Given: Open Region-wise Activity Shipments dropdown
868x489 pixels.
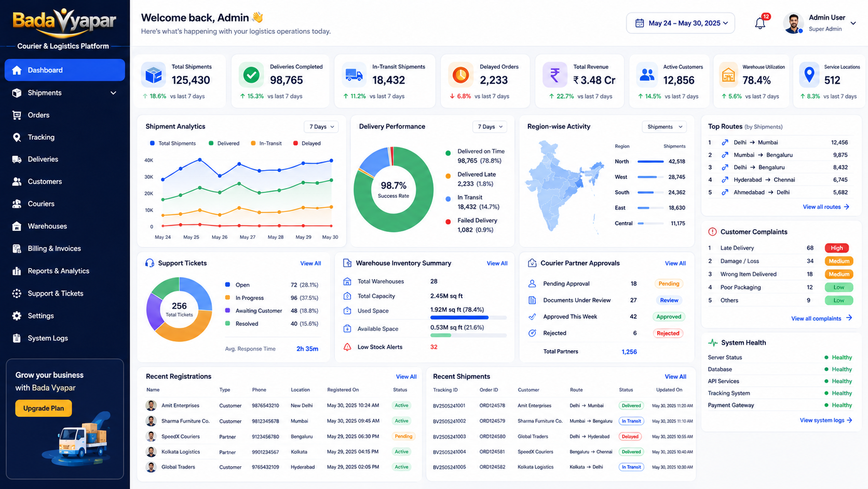Looking at the screenshot, I should pyautogui.click(x=664, y=127).
